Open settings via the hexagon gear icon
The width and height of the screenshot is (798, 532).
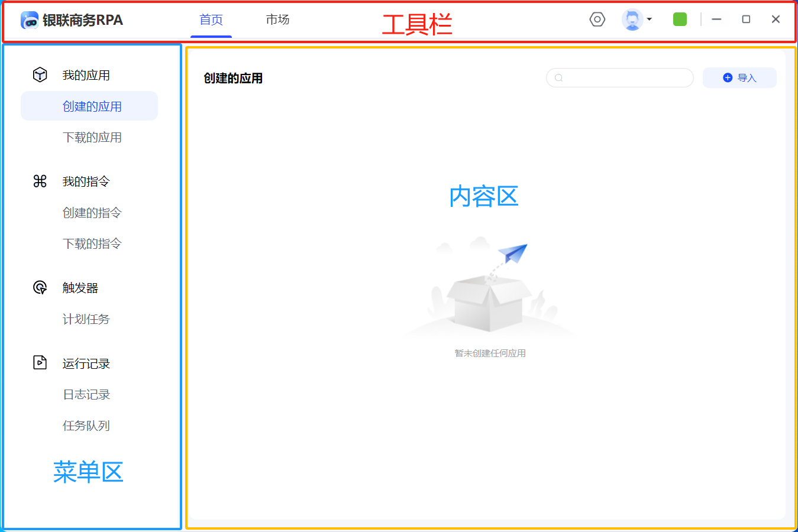(x=597, y=20)
